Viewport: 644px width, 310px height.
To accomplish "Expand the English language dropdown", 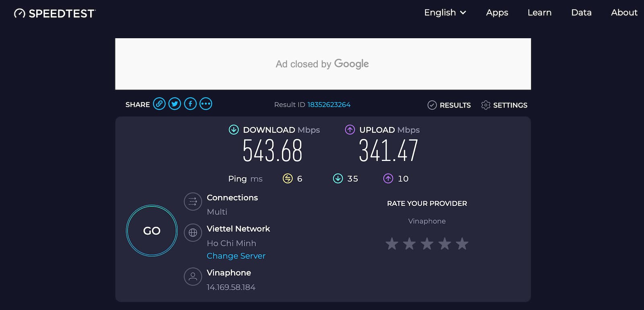I will pos(445,12).
